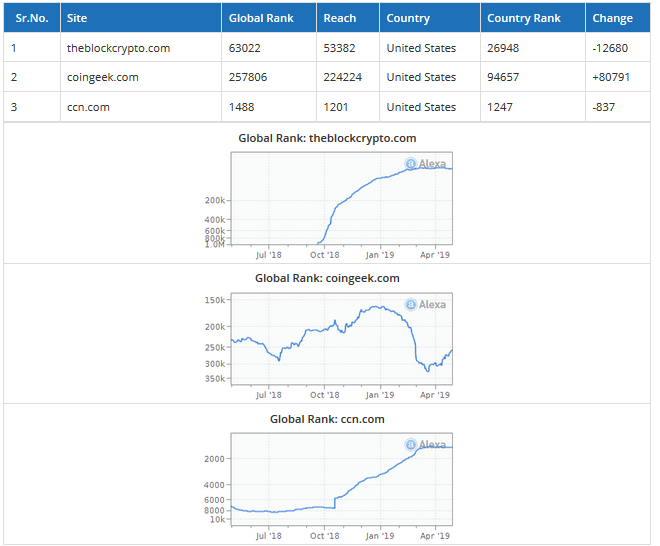660x546 pixels.
Task: Click the Country column header
Action: point(408,18)
